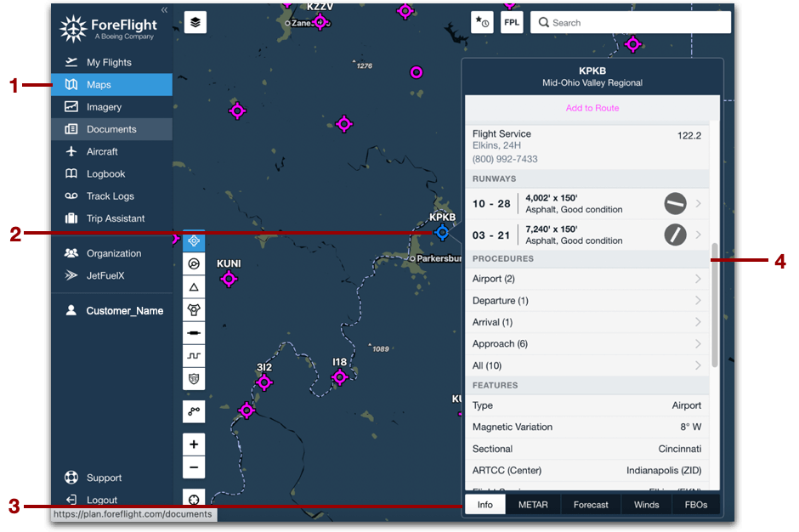Image resolution: width=799 pixels, height=532 pixels.
Task: Toggle the airway square-wave overlay button
Action: coord(194,356)
